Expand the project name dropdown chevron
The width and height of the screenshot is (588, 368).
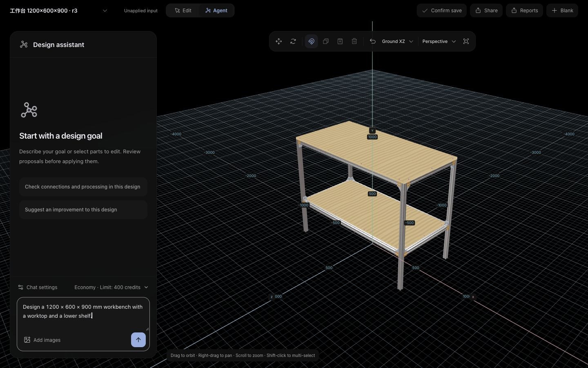tap(105, 11)
